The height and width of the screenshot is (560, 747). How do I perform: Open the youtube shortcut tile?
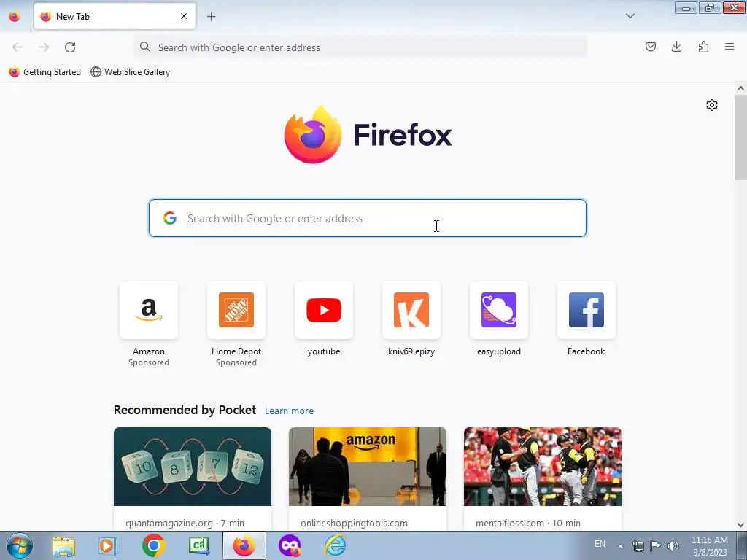click(324, 310)
